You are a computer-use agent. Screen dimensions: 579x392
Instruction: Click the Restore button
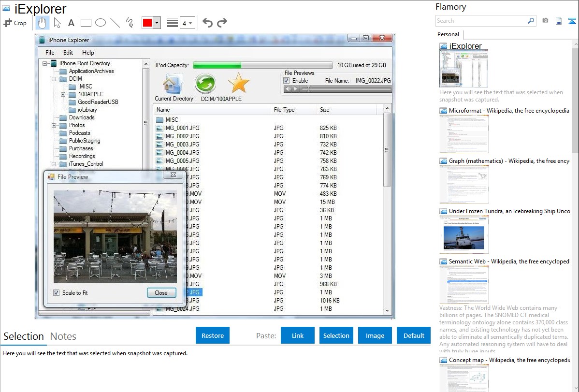pyautogui.click(x=213, y=335)
